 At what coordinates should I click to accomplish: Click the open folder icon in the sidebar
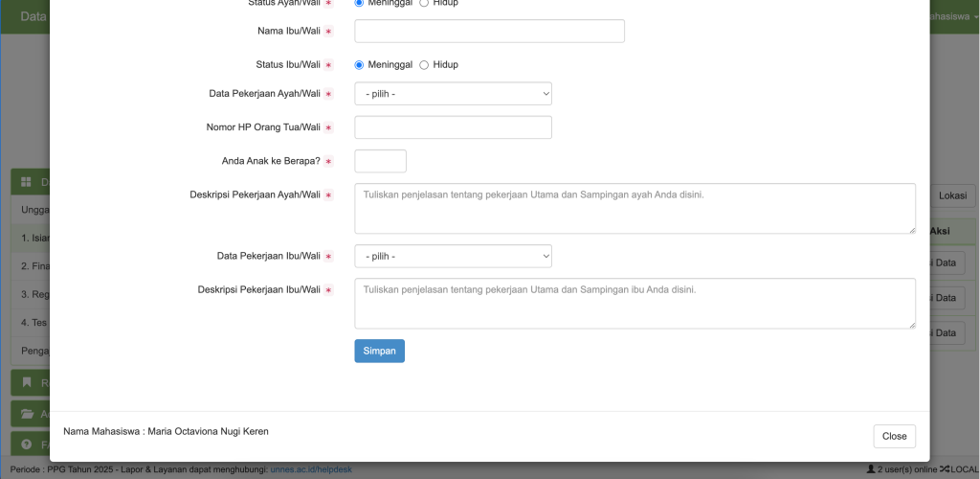tap(27, 414)
